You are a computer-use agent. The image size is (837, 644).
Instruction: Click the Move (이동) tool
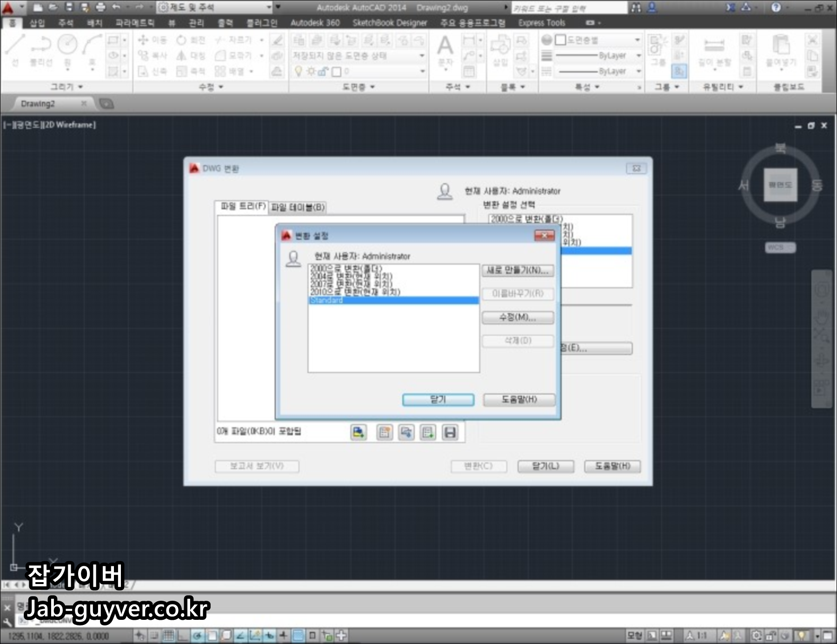pyautogui.click(x=153, y=40)
